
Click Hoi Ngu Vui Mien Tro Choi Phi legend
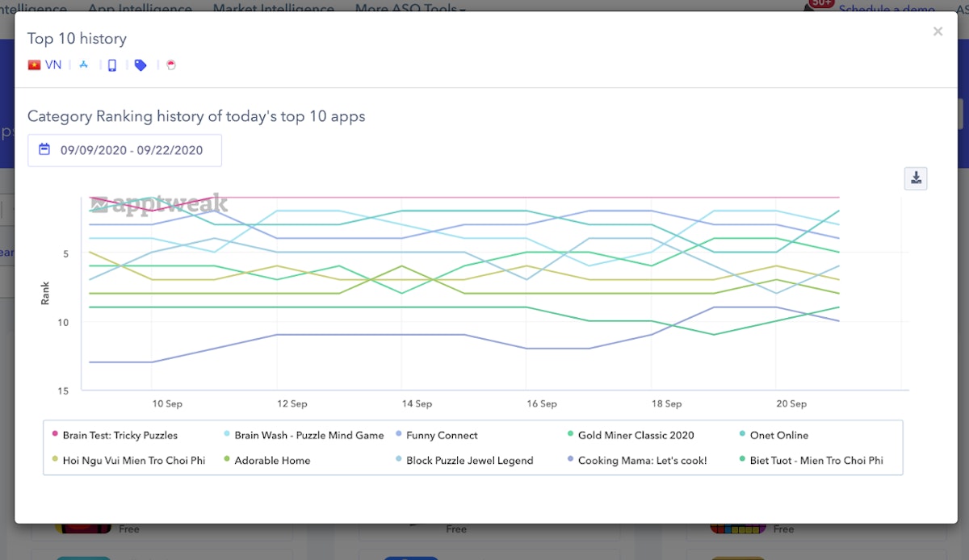coord(133,460)
